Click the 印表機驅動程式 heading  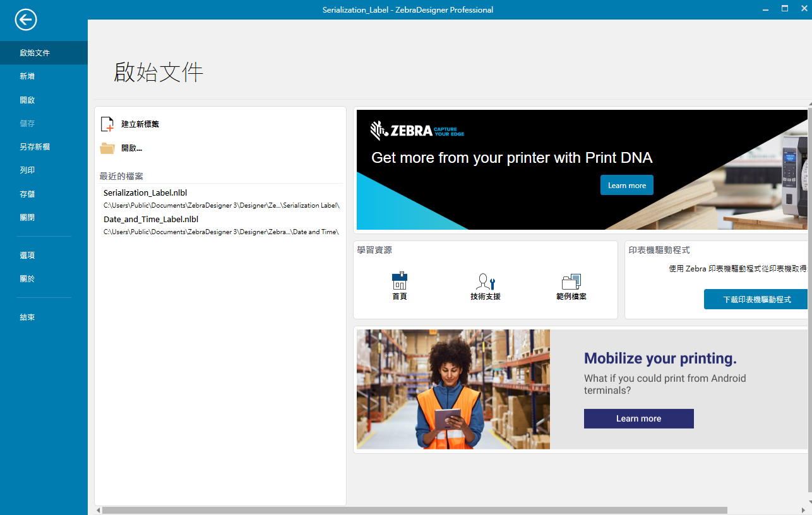point(659,251)
